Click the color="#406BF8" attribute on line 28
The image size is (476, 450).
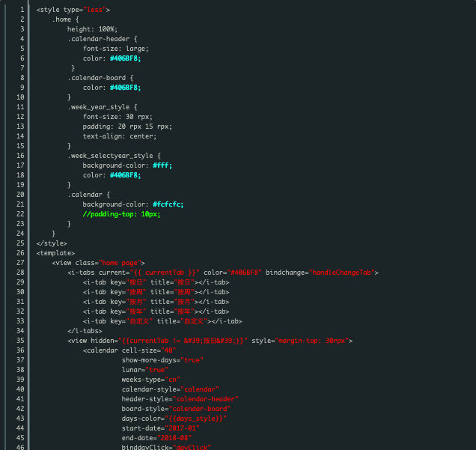(233, 273)
